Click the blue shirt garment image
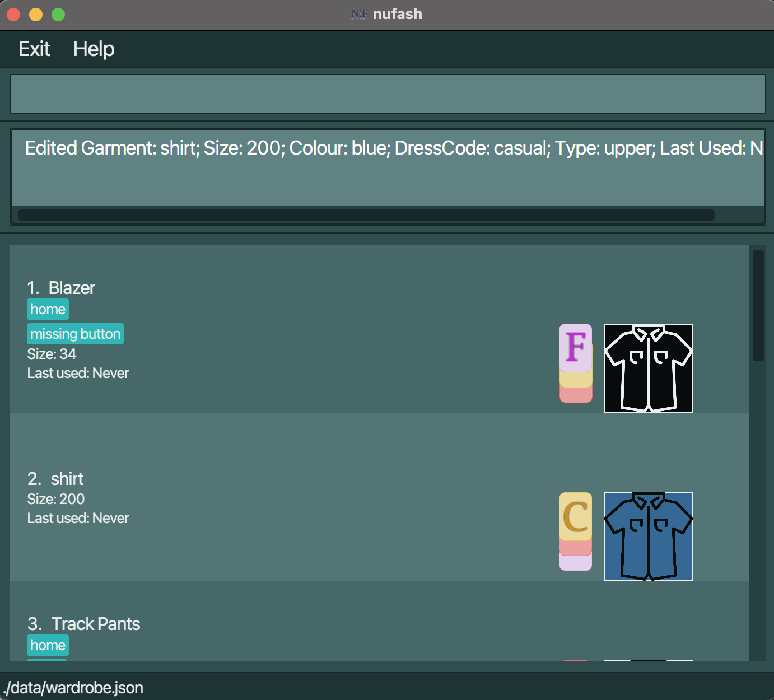 648,536
